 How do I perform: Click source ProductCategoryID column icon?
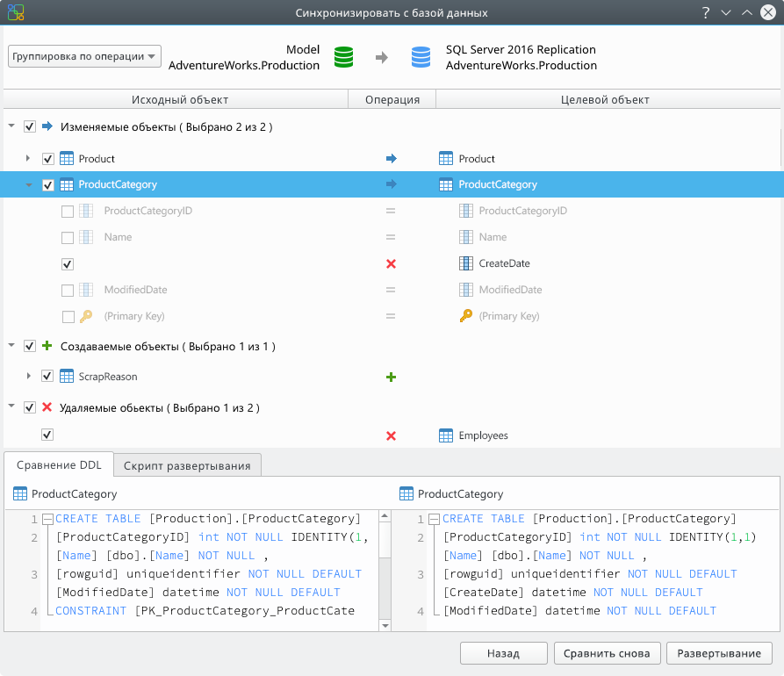pos(86,211)
